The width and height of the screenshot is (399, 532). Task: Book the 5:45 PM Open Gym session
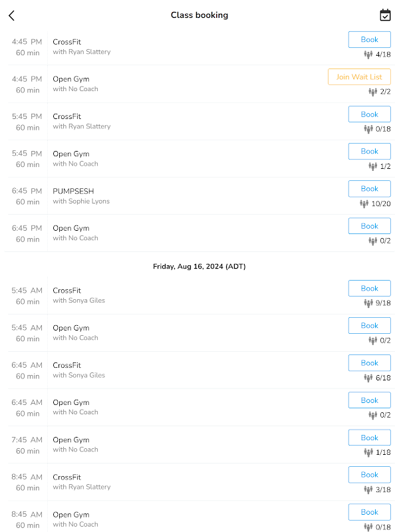[x=370, y=152]
